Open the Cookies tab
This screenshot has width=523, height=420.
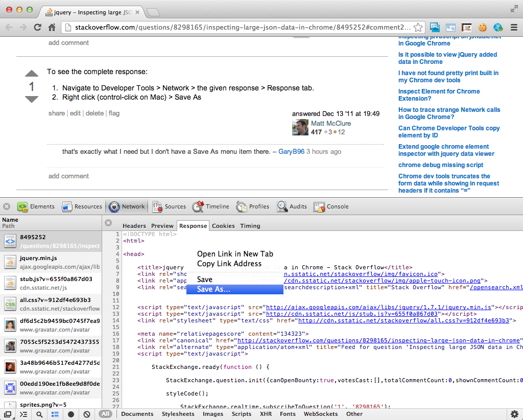tap(223, 226)
